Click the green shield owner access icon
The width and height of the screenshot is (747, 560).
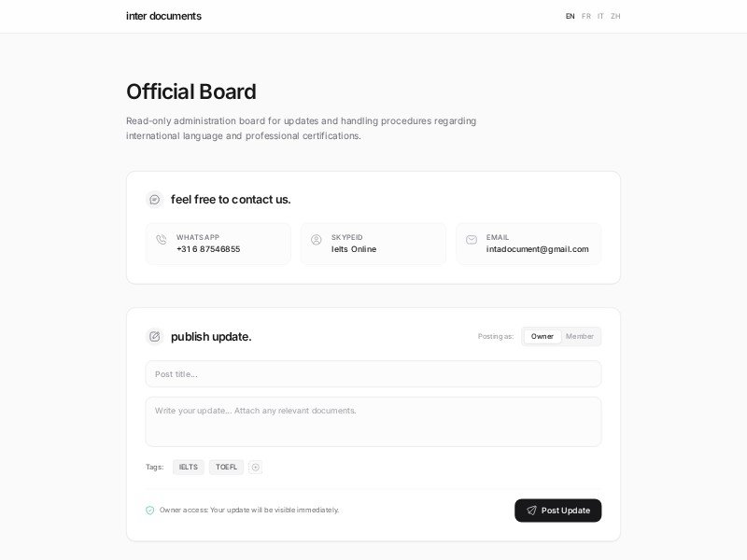point(150,511)
